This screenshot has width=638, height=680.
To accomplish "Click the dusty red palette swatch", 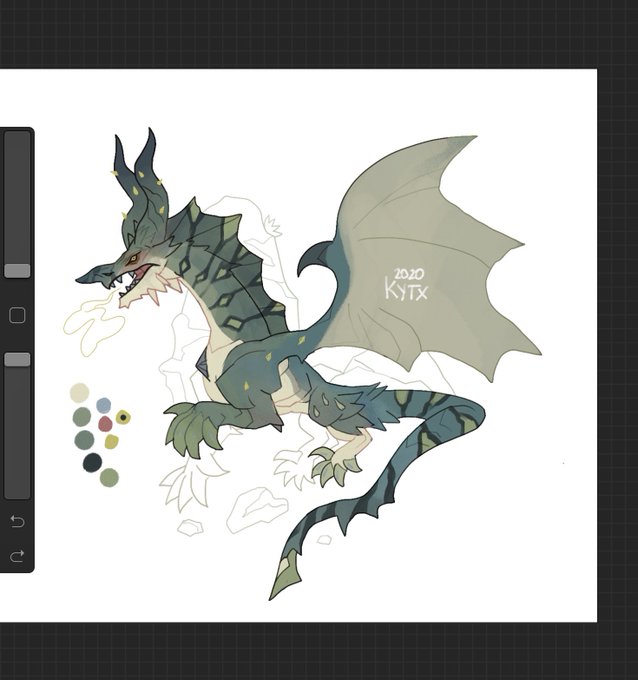I will point(105,424).
